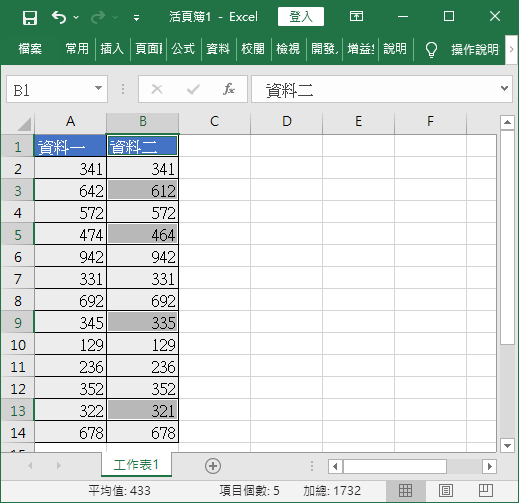Select the 工作表1 sheet tab
519x503 pixels.
136,464
